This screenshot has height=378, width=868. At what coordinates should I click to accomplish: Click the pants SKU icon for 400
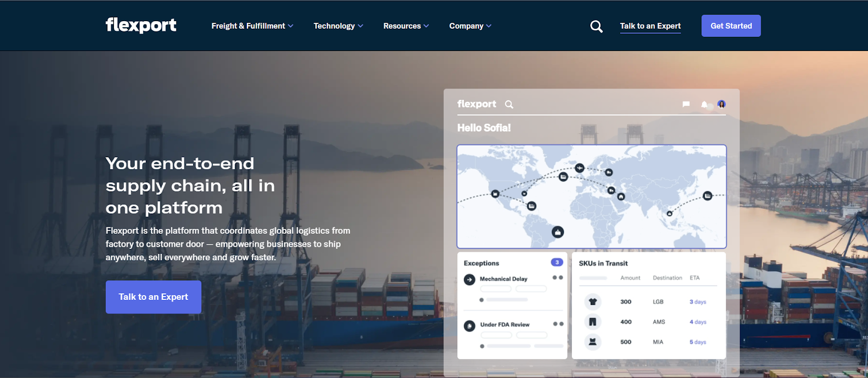coord(592,322)
